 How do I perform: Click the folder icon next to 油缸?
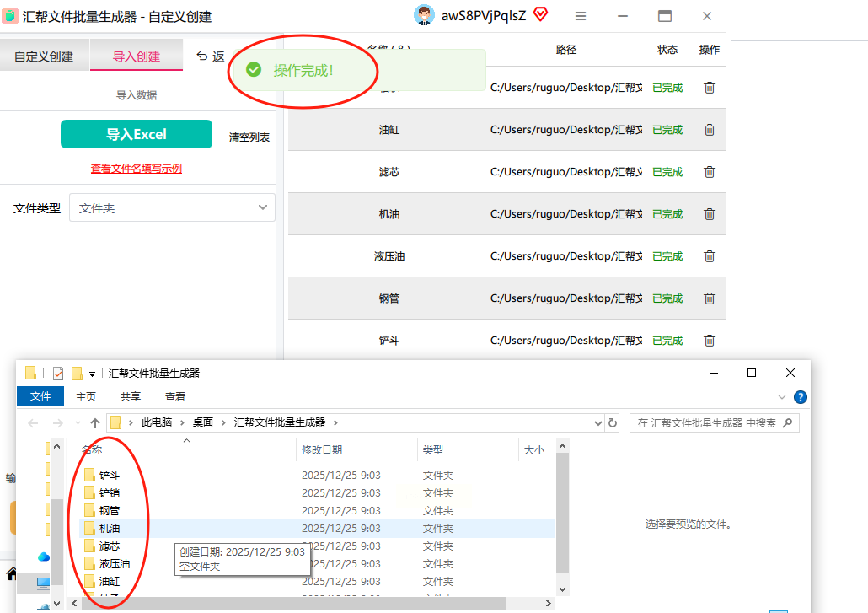point(89,581)
